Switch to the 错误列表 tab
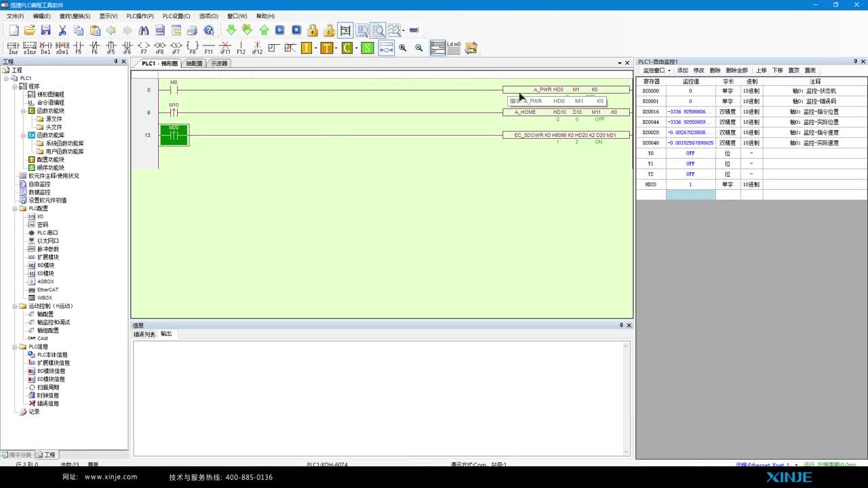868x488 pixels. (x=144, y=334)
